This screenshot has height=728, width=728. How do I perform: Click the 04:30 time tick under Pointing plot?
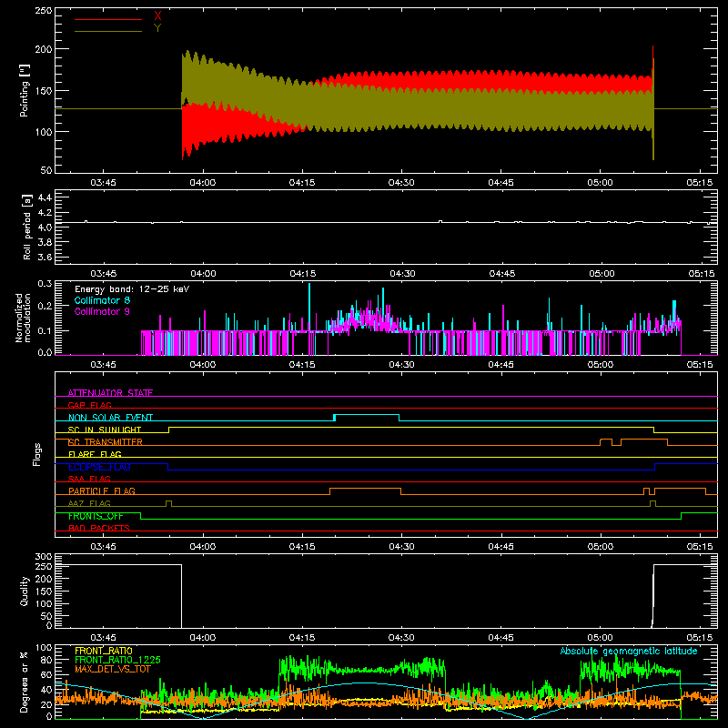coord(401,183)
